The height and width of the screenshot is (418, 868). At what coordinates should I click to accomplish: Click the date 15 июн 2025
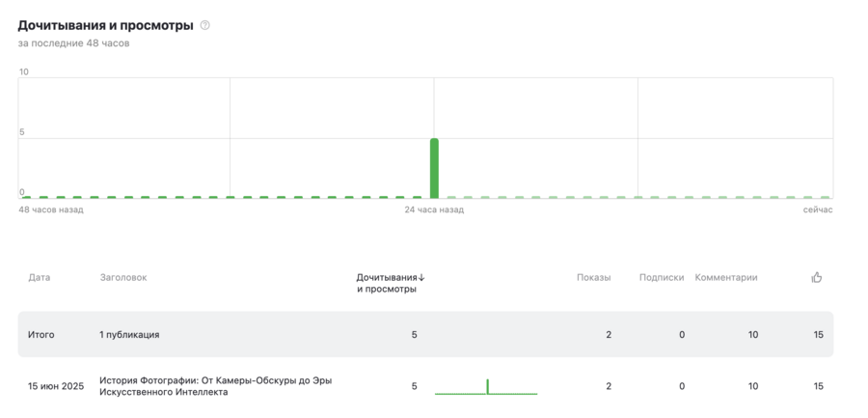coord(56,386)
